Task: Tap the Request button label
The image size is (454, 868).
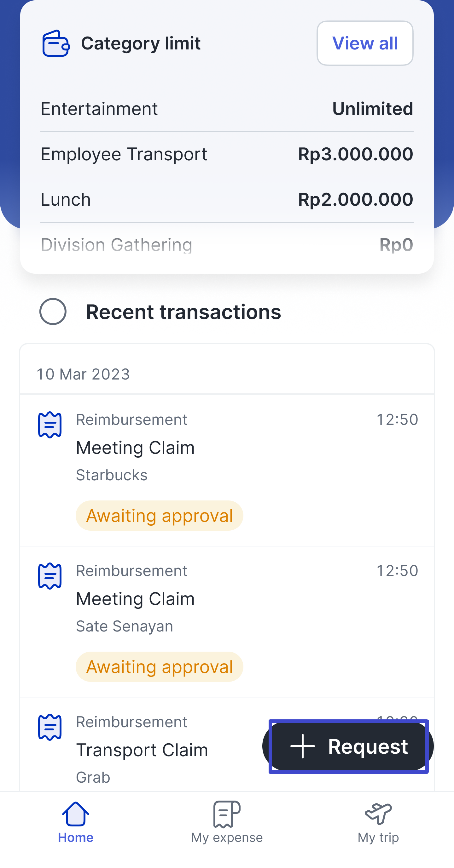Action: pos(368,746)
